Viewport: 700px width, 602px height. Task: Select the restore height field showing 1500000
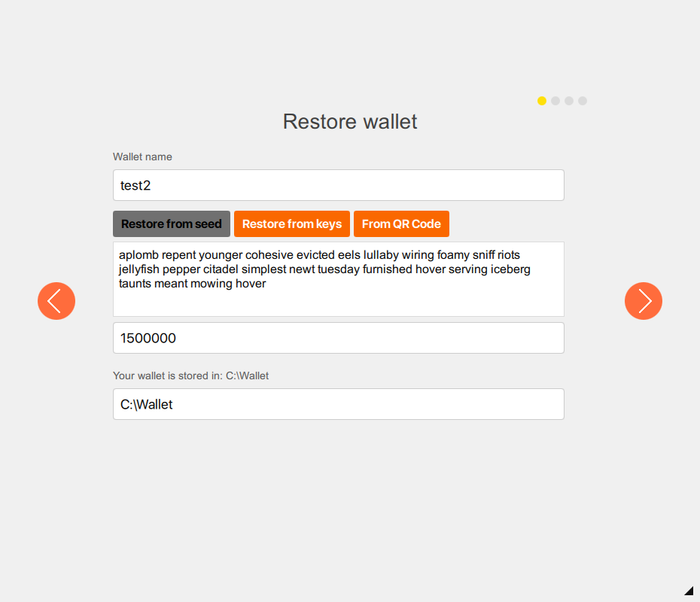tap(338, 338)
